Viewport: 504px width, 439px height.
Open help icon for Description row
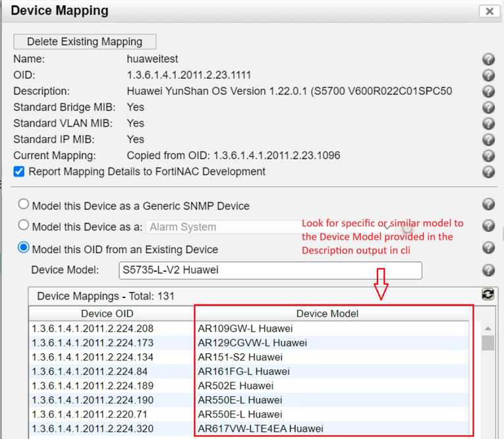[488, 92]
